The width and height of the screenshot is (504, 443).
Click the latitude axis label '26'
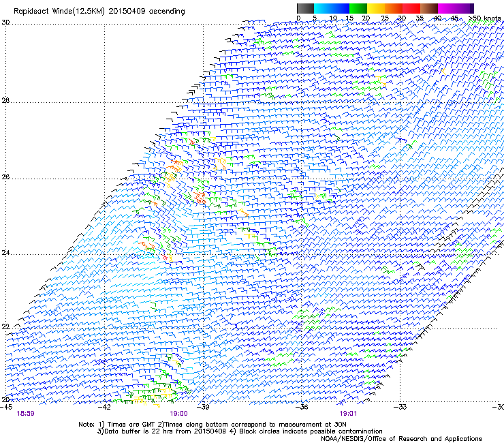[x=5, y=177]
